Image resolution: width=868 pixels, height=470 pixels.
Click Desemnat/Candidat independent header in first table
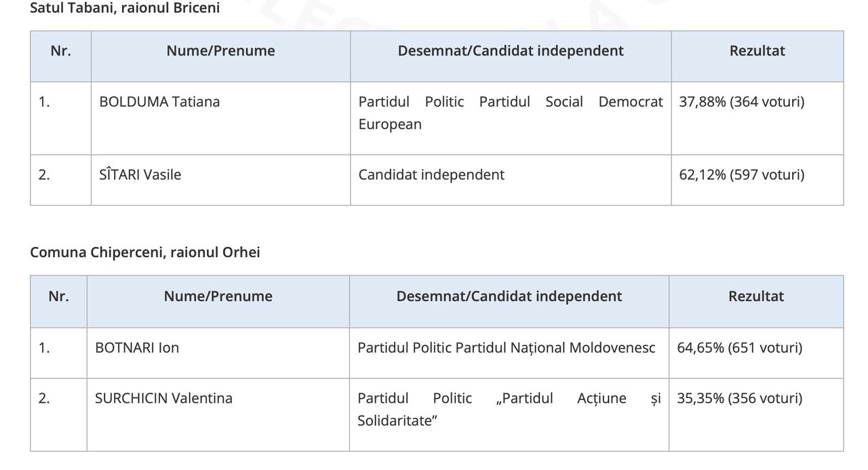coord(511,51)
